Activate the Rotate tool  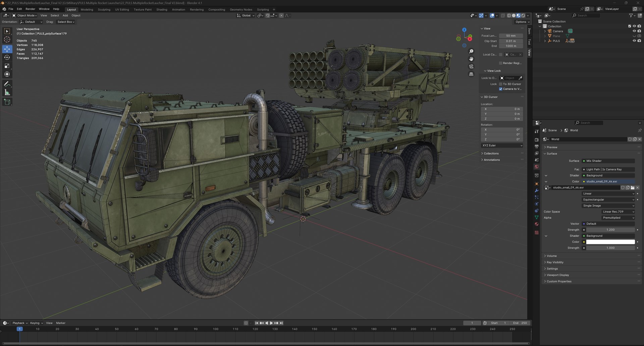pos(7,57)
